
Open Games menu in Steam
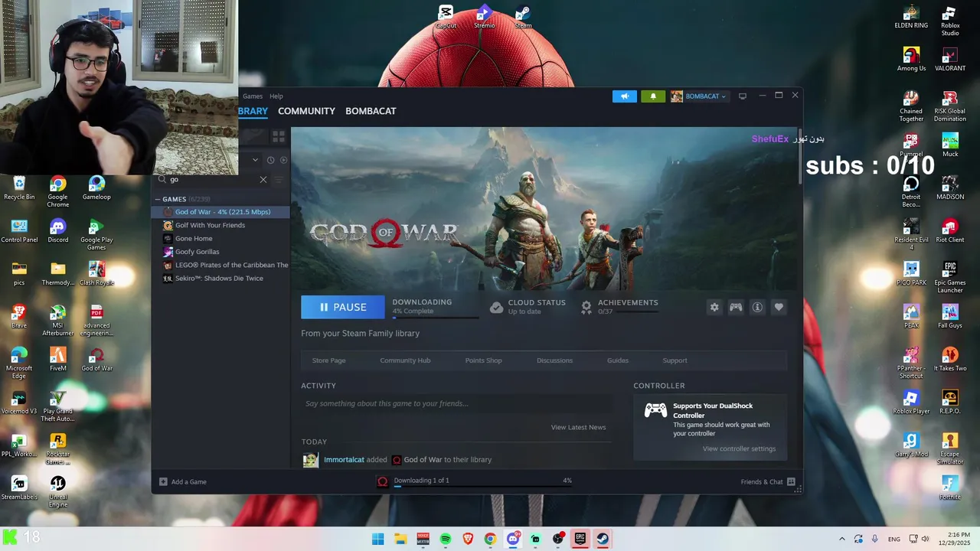253,96
